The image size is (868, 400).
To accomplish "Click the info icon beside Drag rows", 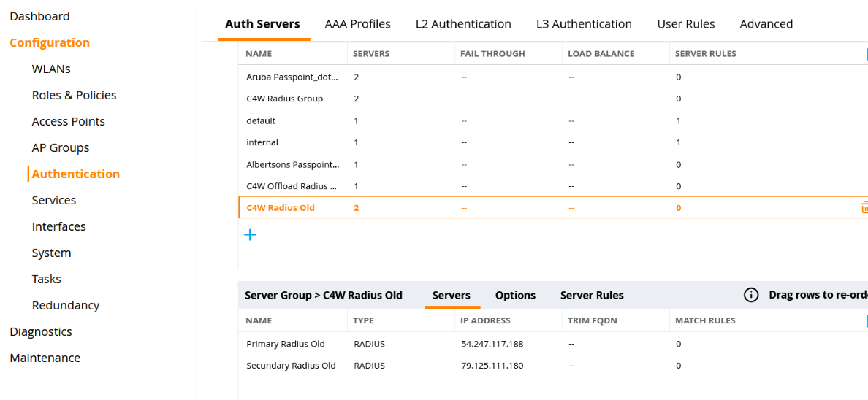I will (750, 295).
